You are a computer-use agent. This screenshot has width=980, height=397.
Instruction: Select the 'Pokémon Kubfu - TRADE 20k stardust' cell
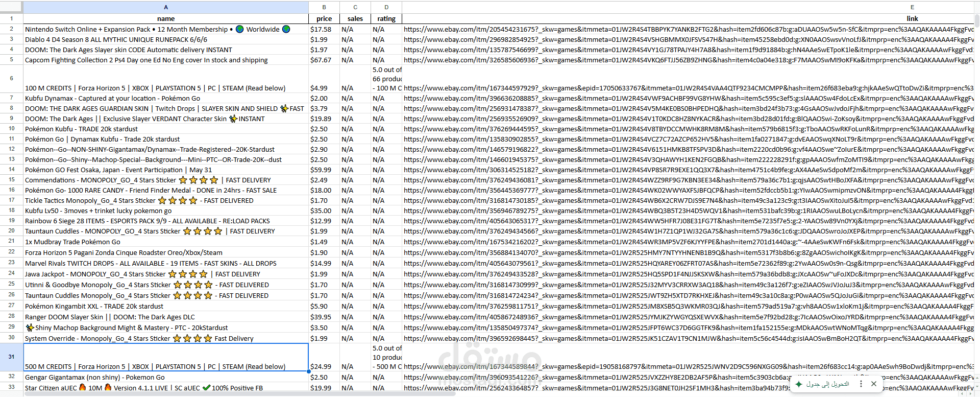click(166, 129)
